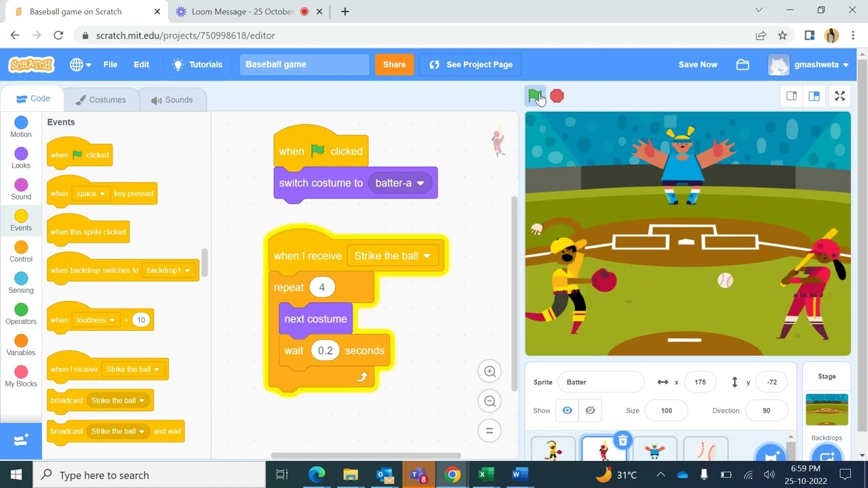Click the orange Share button
This screenshot has width=868, height=488.
coord(394,64)
